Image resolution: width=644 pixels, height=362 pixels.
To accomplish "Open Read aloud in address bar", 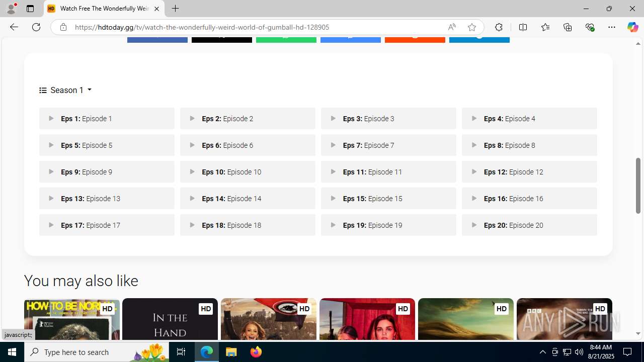I will pos(452,27).
